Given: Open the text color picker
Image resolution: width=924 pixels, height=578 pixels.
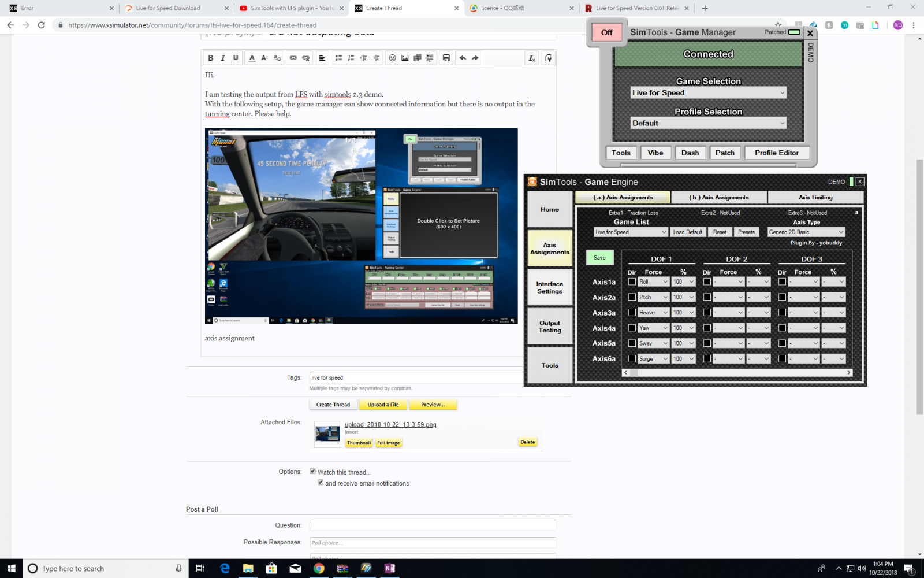Looking at the screenshot, I should click(x=252, y=58).
